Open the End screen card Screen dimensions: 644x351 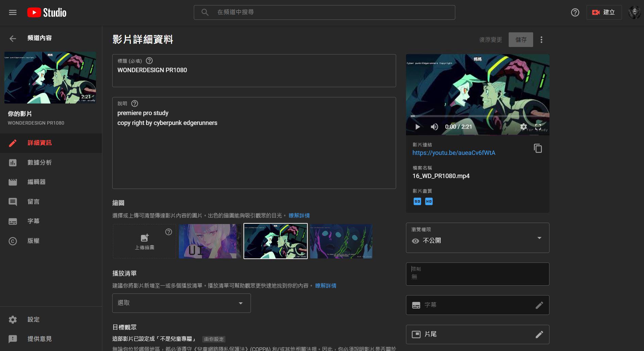pyautogui.click(x=477, y=334)
